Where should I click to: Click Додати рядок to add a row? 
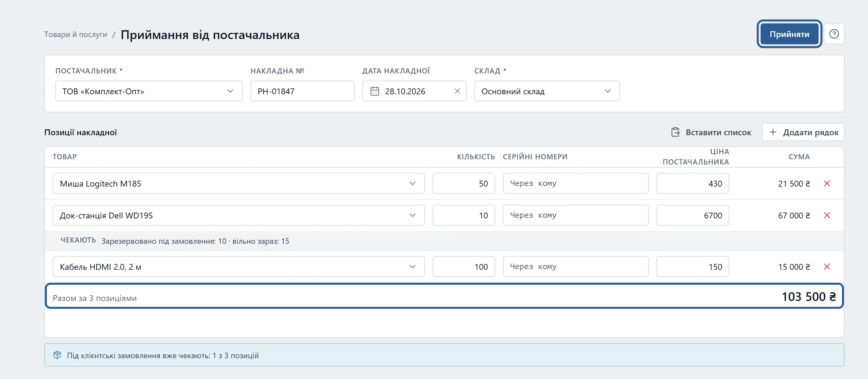pos(803,132)
